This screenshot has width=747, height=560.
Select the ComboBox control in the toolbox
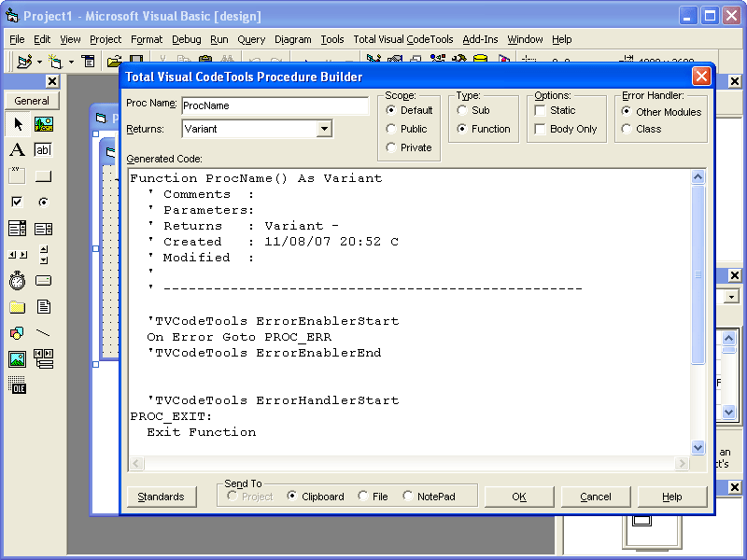pos(18,229)
